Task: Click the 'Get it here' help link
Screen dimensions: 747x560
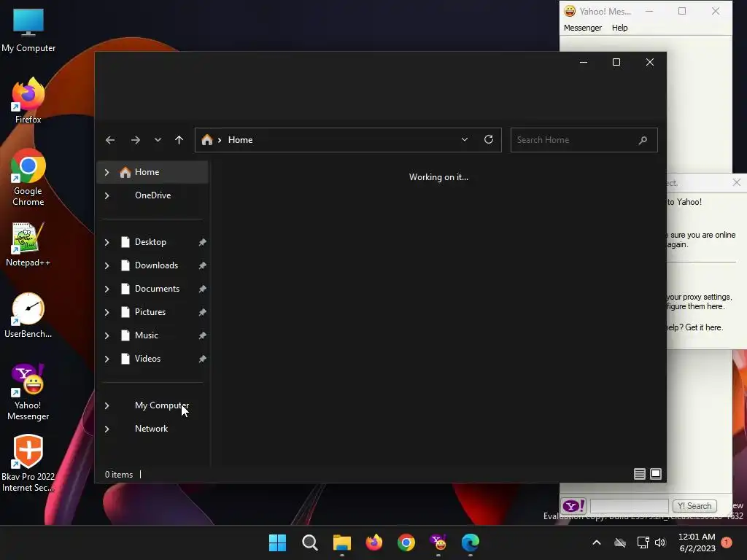Action: point(704,327)
